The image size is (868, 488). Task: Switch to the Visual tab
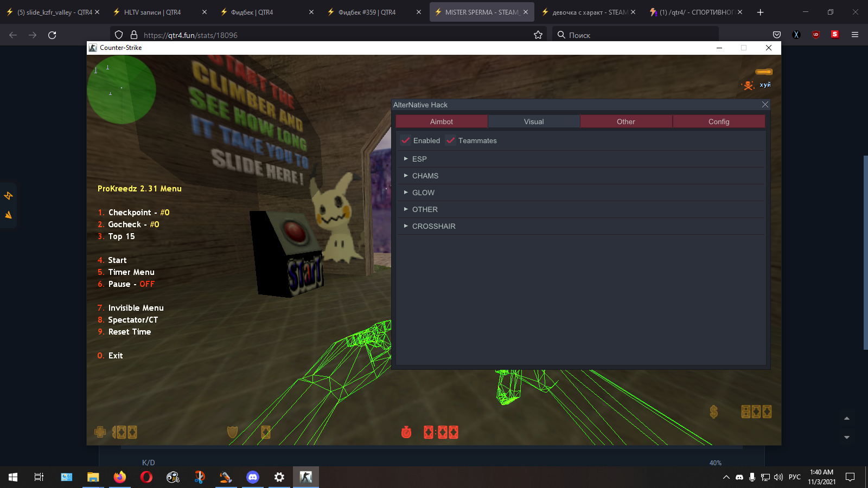[x=534, y=121]
